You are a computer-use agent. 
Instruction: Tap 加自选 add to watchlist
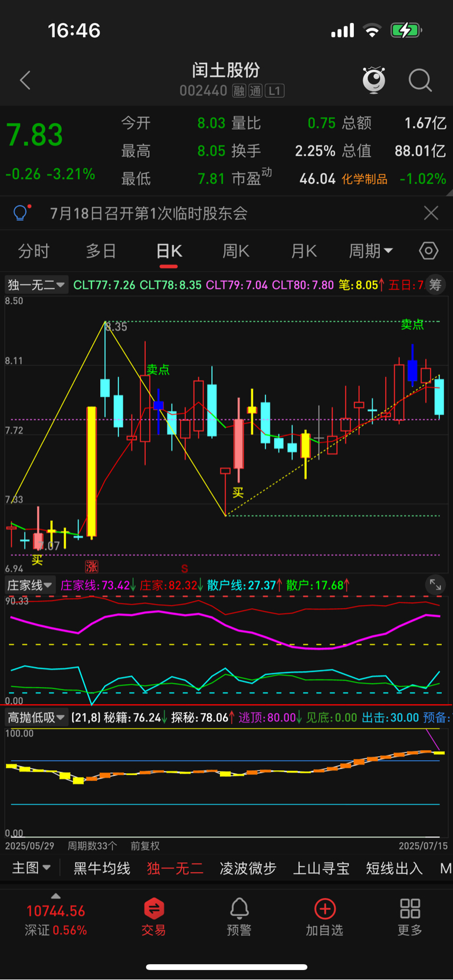324,917
